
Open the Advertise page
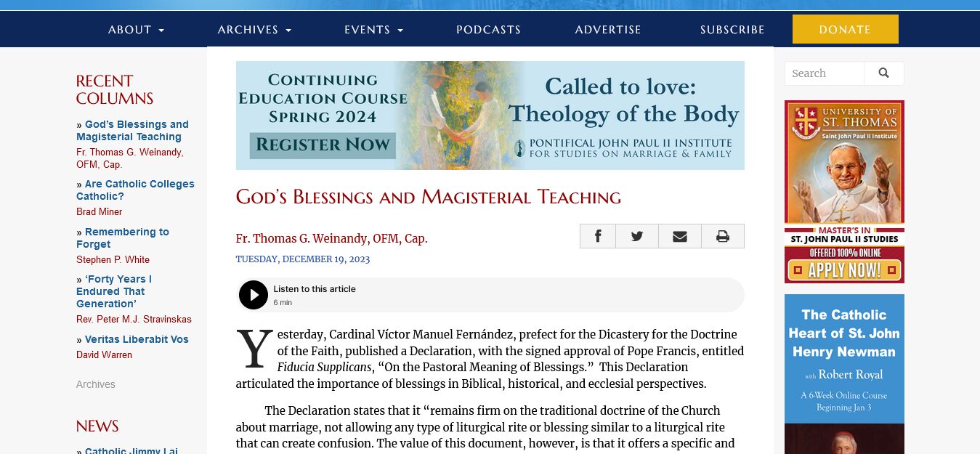tap(608, 30)
